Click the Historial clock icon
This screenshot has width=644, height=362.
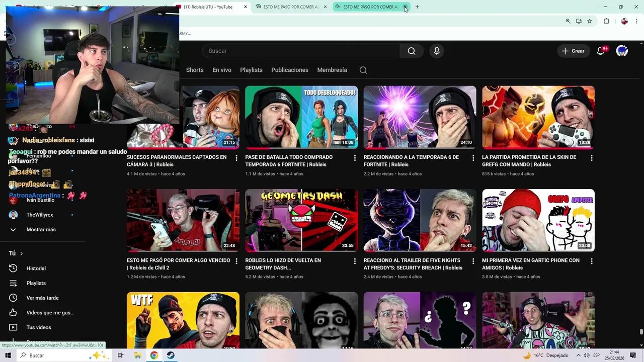click(13, 268)
